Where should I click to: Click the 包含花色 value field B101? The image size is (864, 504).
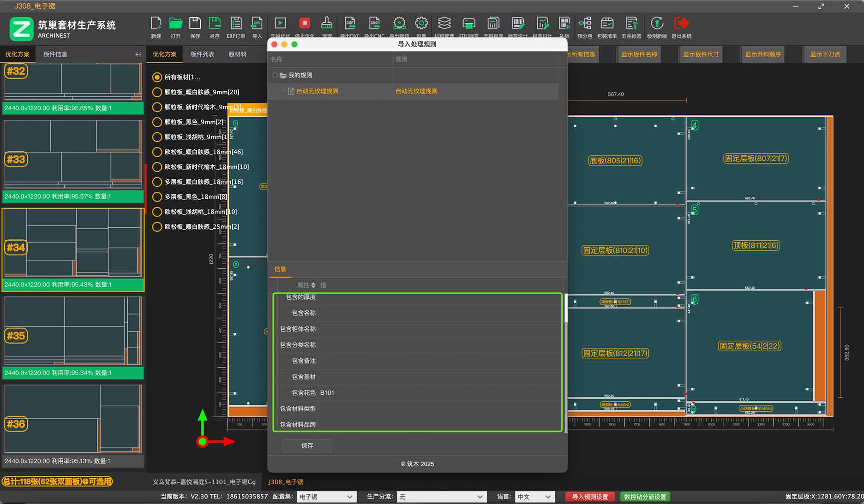[x=438, y=393]
